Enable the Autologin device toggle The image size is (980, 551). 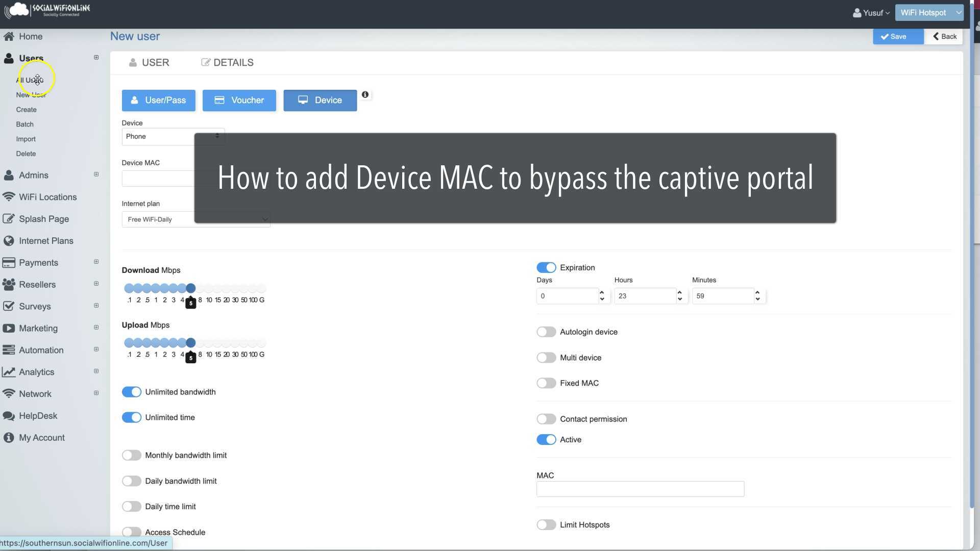click(x=546, y=332)
